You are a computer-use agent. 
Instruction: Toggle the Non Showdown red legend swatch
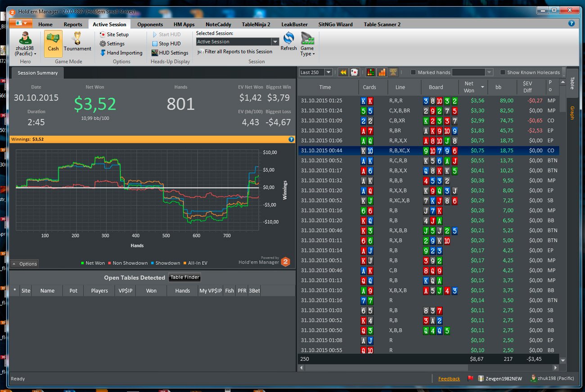click(x=109, y=263)
